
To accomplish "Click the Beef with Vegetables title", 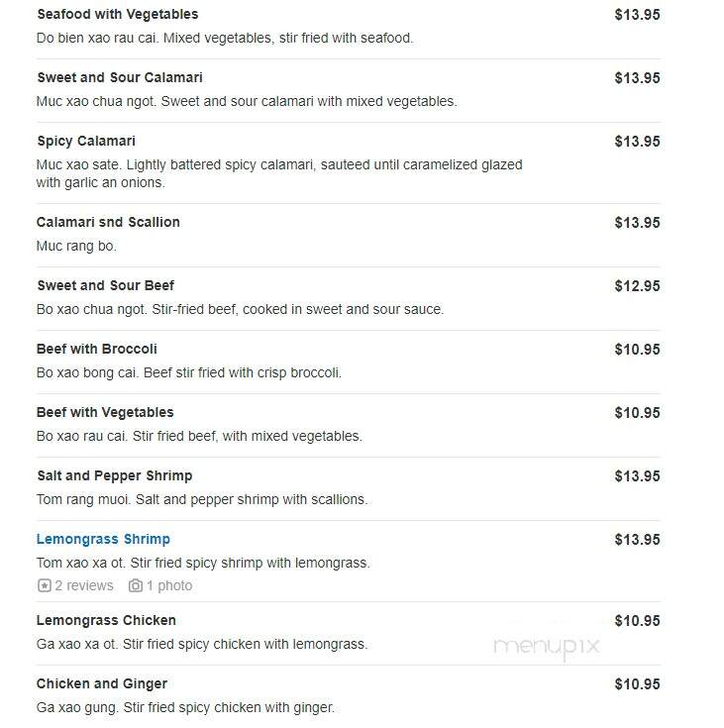I will (x=105, y=412).
